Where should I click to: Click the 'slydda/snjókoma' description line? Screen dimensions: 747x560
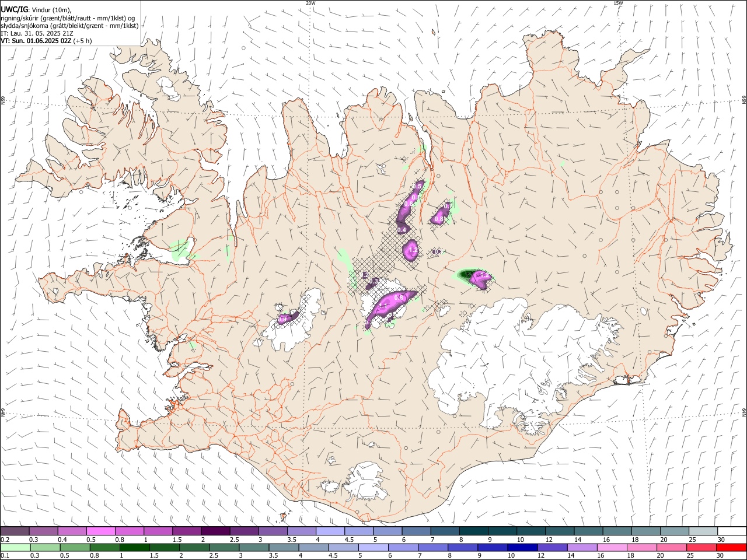pos(69,26)
